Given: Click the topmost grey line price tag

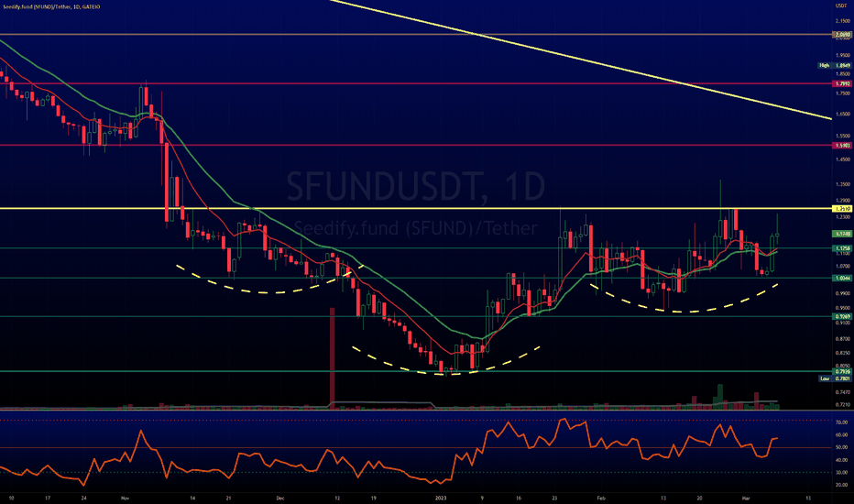Looking at the screenshot, I should pyautogui.click(x=842, y=34).
